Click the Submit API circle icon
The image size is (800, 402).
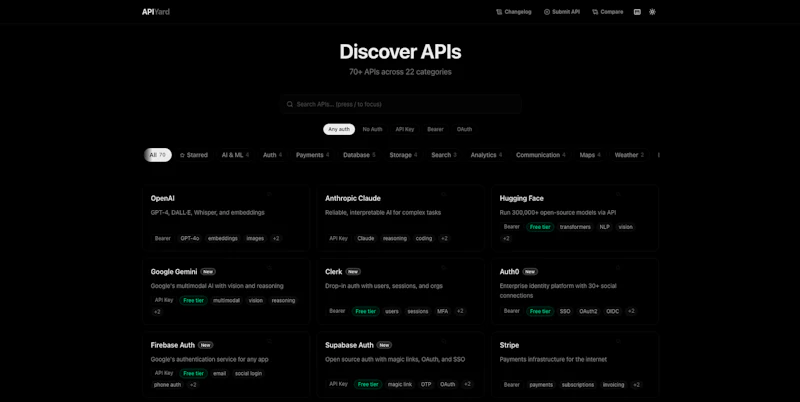547,12
